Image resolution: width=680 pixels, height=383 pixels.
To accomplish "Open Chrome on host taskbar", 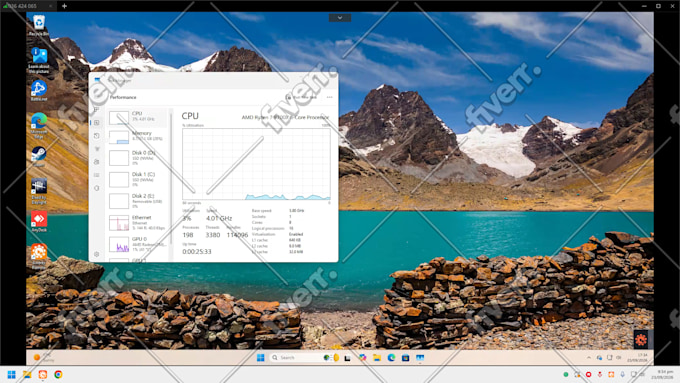I will pos(58,374).
